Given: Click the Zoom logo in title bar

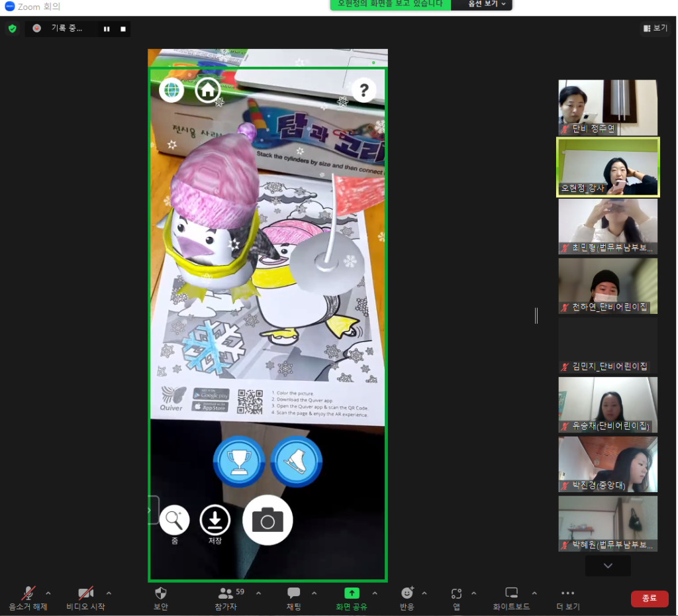Looking at the screenshot, I should pyautogui.click(x=9, y=7).
